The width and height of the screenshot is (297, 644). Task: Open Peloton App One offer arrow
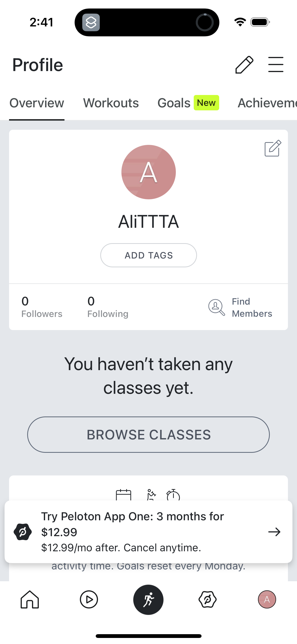[274, 532]
